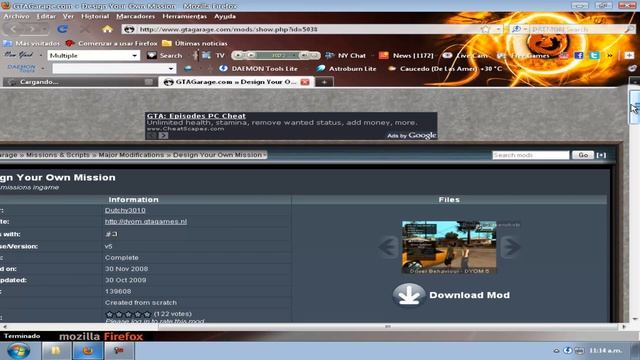Screen dimensions: 640x360
Task: Show previous screenshot with left arrow
Action: [x=388, y=247]
